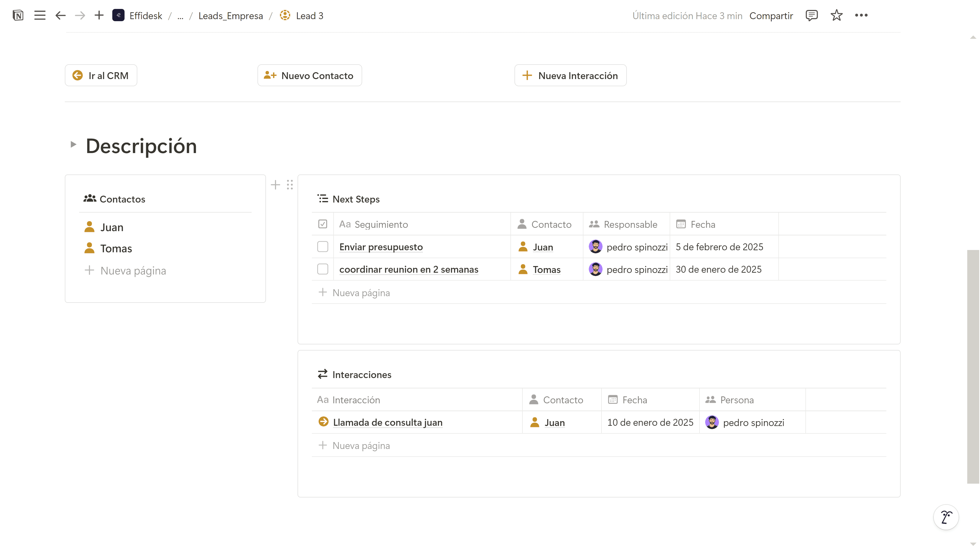Expand the Descripción toggle heading
980x551 pixels.
click(73, 144)
